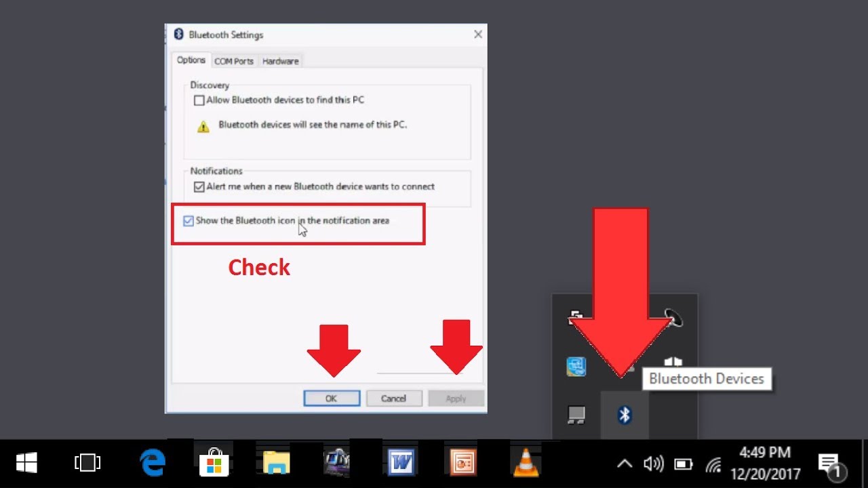Confirm settings with the OK button
868x488 pixels.
(332, 398)
